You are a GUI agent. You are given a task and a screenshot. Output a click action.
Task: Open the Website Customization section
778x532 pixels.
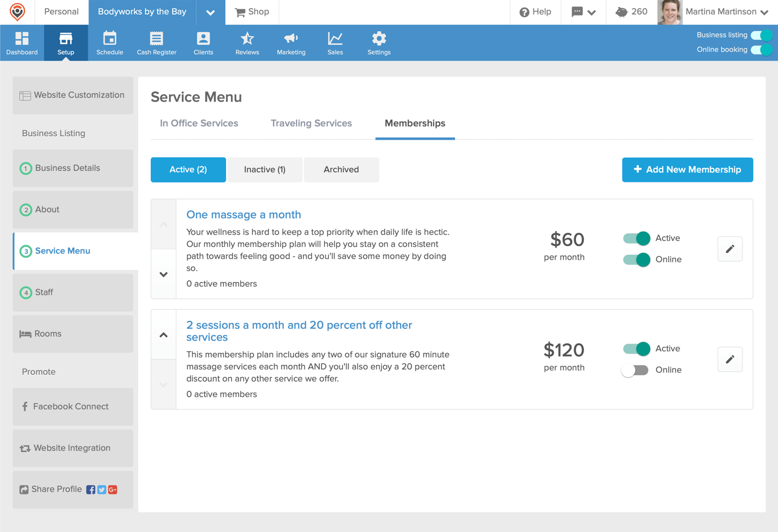pyautogui.click(x=73, y=95)
